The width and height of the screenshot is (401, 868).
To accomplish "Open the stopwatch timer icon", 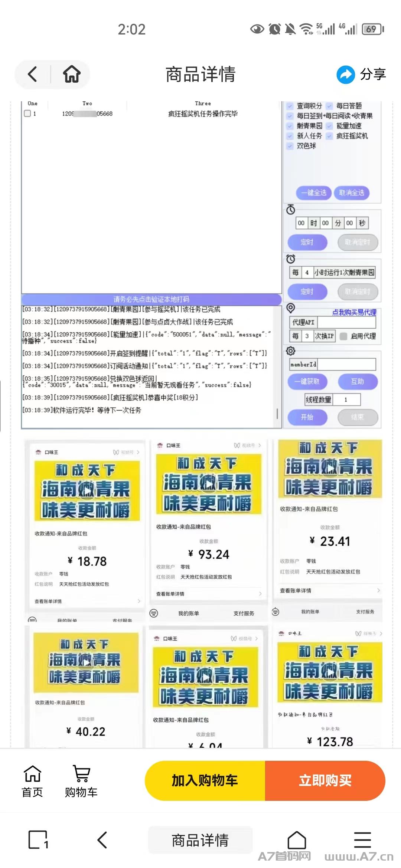I will click(291, 210).
